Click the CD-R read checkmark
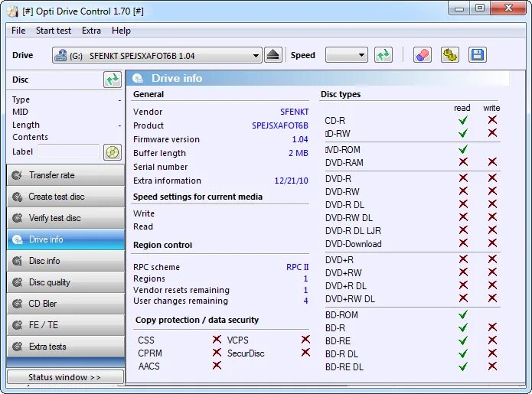The width and height of the screenshot is (532, 394). tap(463, 120)
